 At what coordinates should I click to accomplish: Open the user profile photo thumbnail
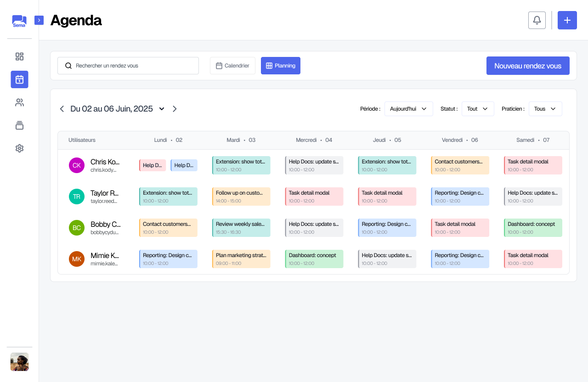click(x=19, y=362)
